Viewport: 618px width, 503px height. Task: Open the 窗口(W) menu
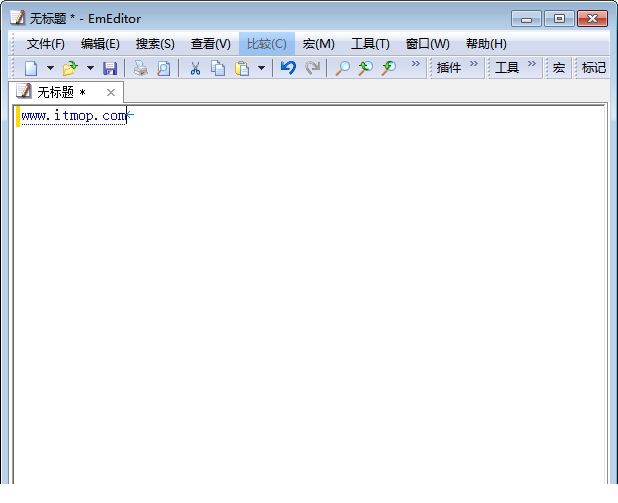click(428, 44)
